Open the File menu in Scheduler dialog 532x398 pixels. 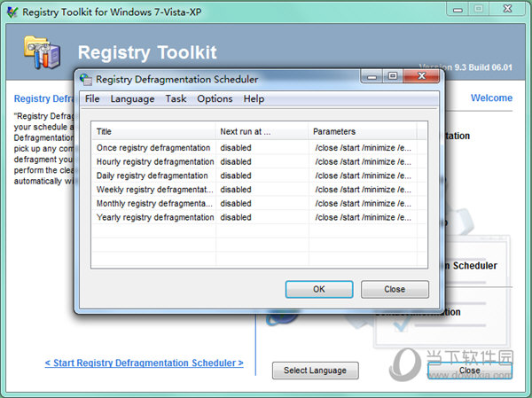point(92,98)
